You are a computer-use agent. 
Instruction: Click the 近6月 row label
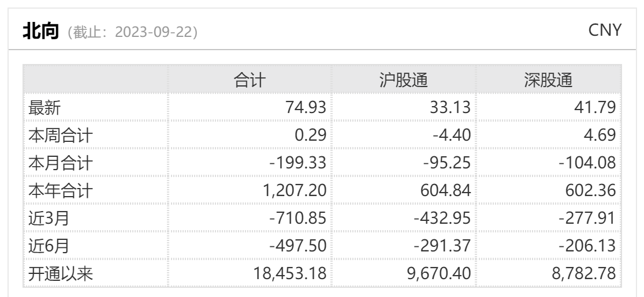pos(49,247)
